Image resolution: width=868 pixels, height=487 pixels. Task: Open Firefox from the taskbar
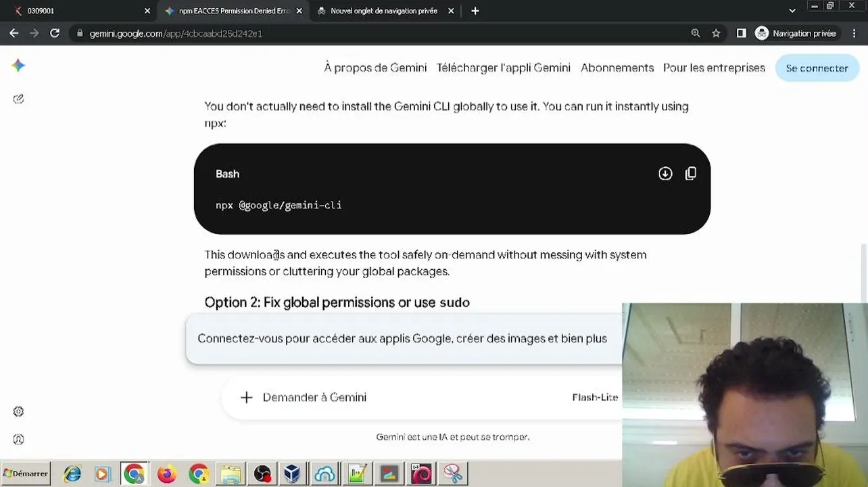click(166, 473)
